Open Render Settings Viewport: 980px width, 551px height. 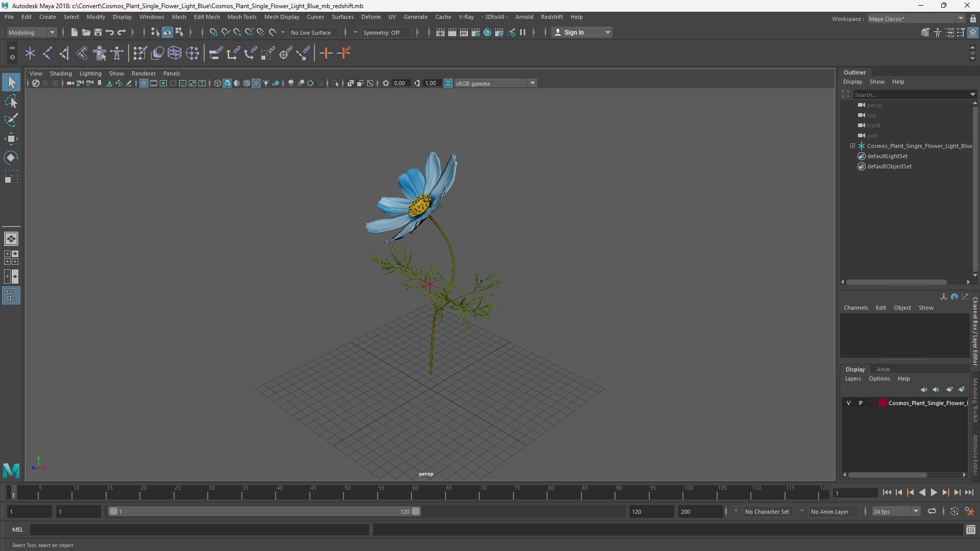point(476,32)
